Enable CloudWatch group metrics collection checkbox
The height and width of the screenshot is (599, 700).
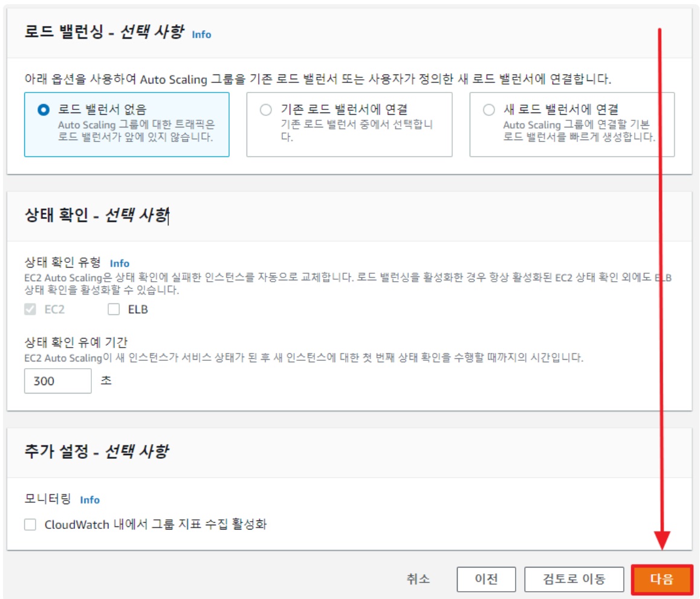[30, 524]
